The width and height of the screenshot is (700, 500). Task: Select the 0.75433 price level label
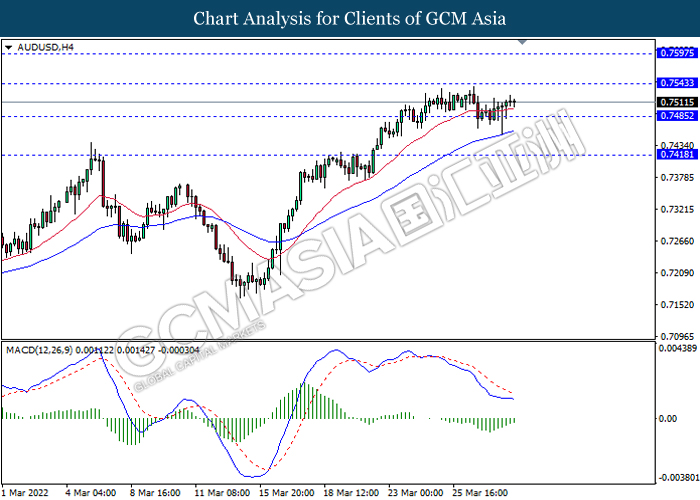[677, 83]
